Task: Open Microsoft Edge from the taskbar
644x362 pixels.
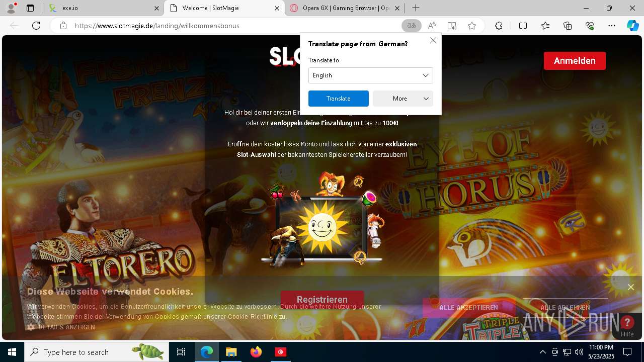Action: click(207, 352)
